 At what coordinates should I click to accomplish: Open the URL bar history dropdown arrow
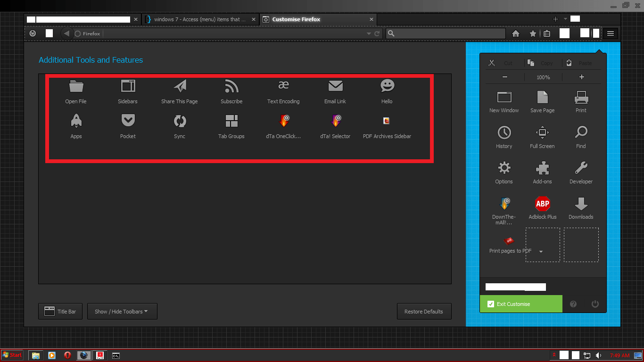[x=369, y=33]
